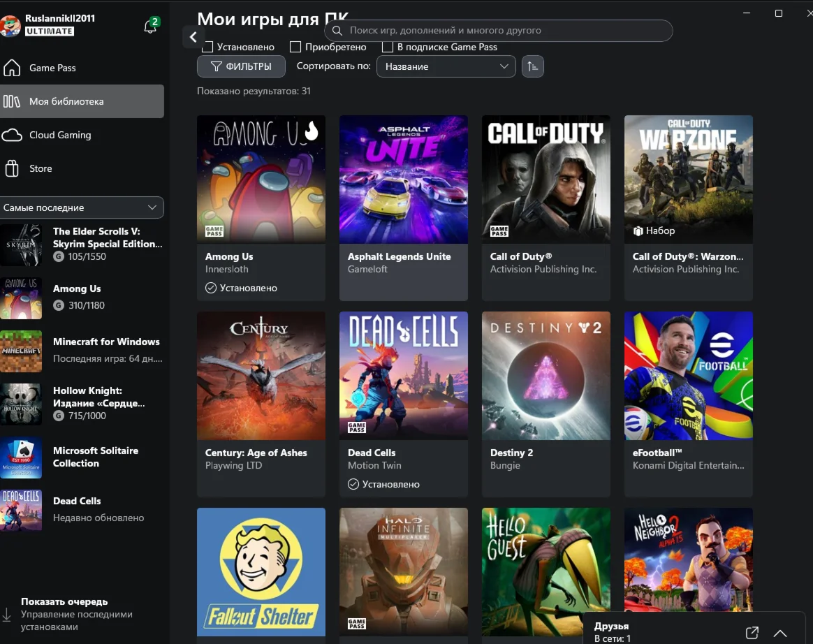
Task: Click the search magnifier icon
Action: click(x=337, y=31)
